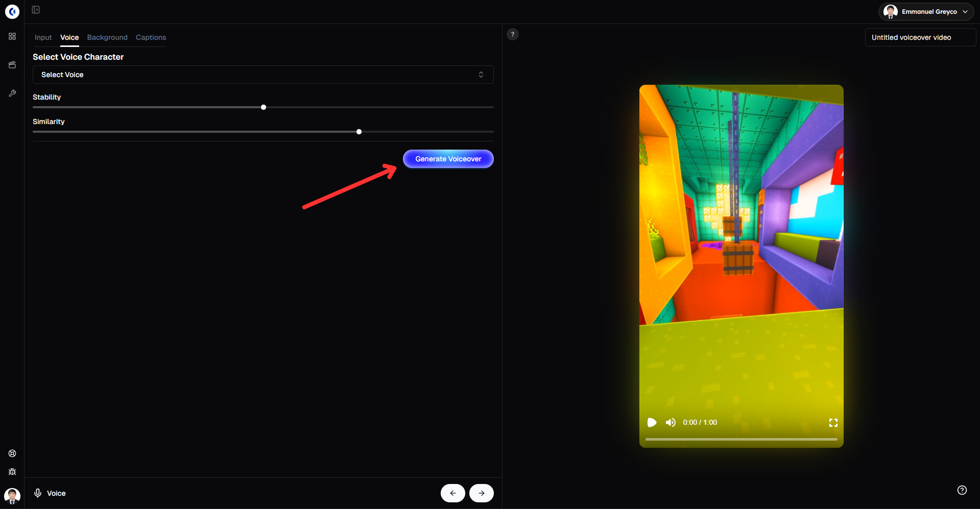
Task: Click the Select Voice Character heading
Action: click(x=78, y=57)
